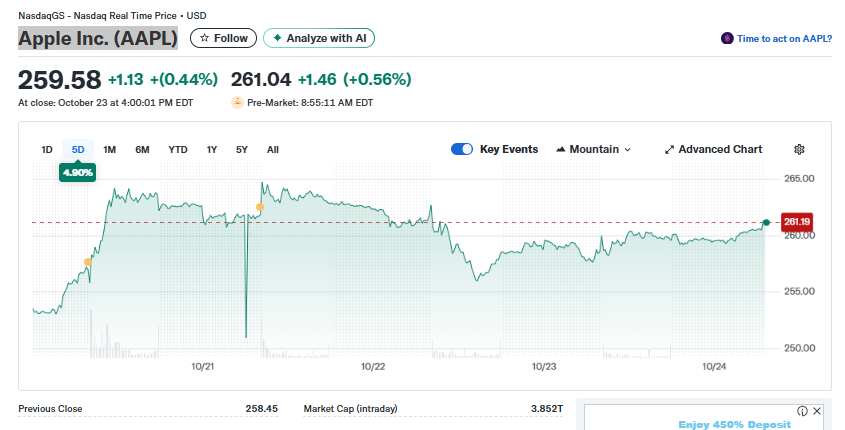Screen dimensions: 845x430
Task: Click the pre-market sun icon
Action: click(x=237, y=102)
